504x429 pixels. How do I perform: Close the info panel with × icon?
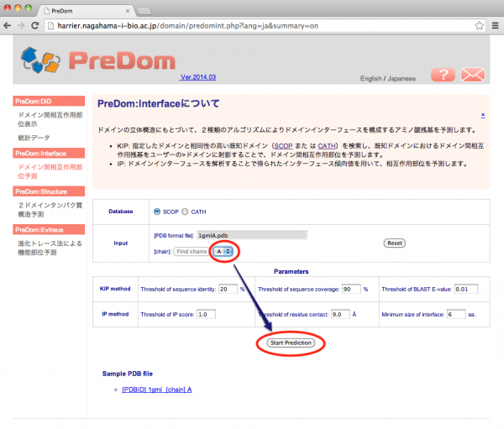482,115
